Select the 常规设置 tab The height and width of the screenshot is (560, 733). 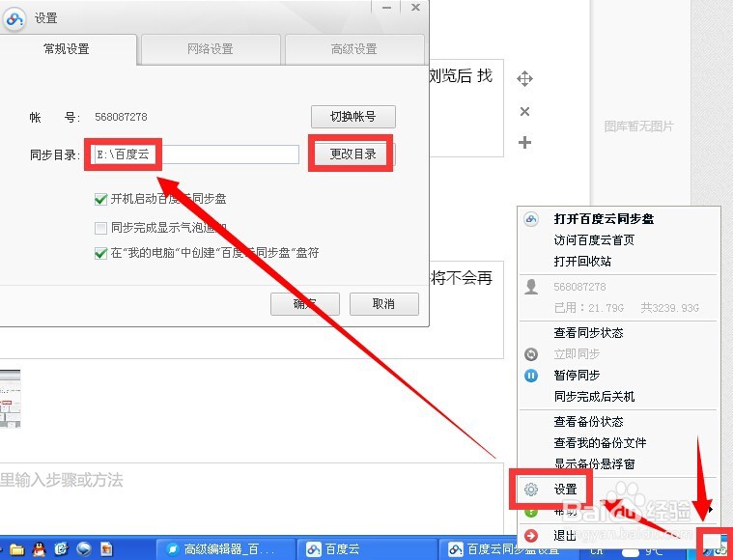point(67,49)
